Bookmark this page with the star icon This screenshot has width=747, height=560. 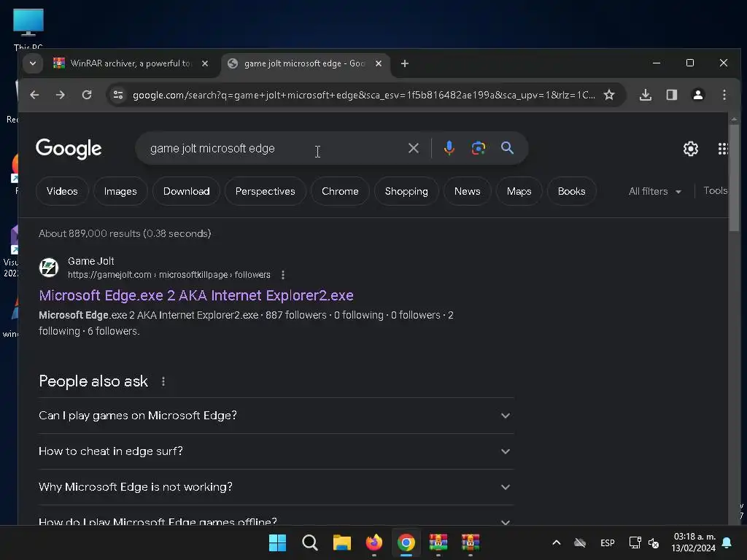[x=609, y=95]
